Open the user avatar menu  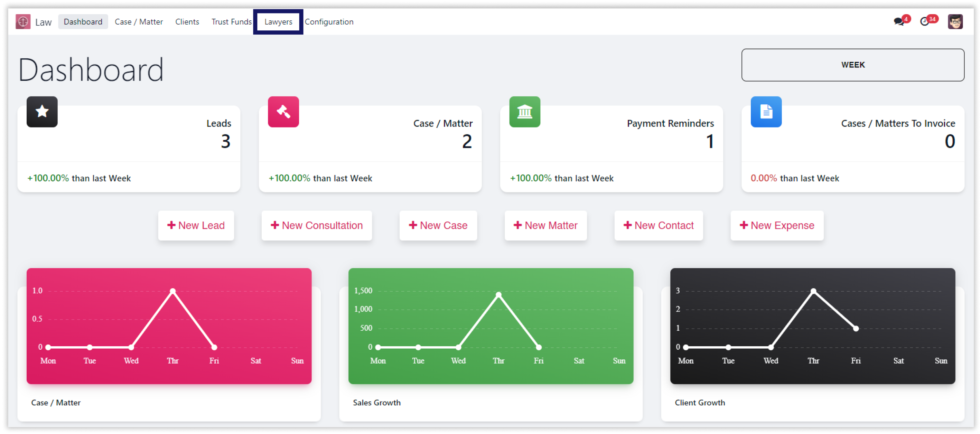tap(955, 22)
